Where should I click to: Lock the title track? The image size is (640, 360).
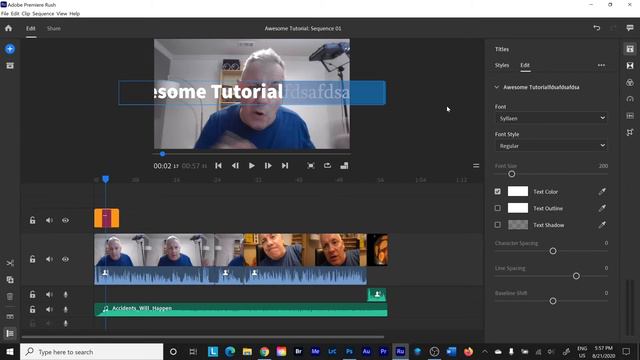click(32, 220)
